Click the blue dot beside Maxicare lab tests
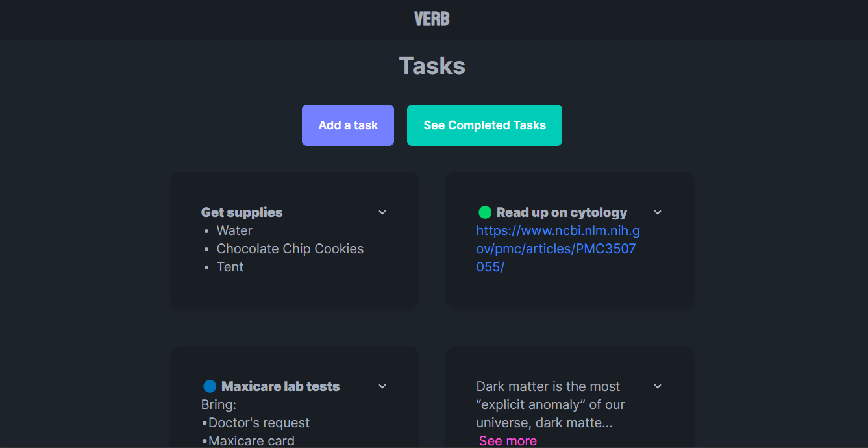868x448 pixels. [x=210, y=386]
